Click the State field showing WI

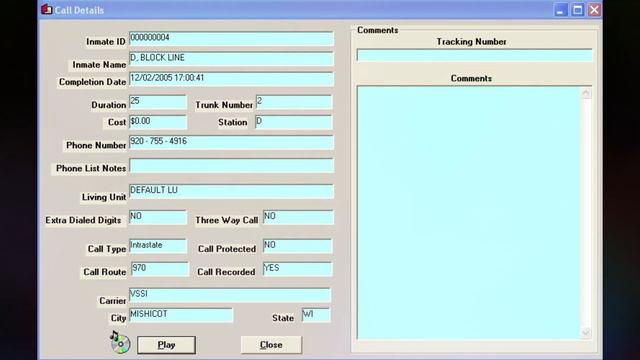[316, 315]
